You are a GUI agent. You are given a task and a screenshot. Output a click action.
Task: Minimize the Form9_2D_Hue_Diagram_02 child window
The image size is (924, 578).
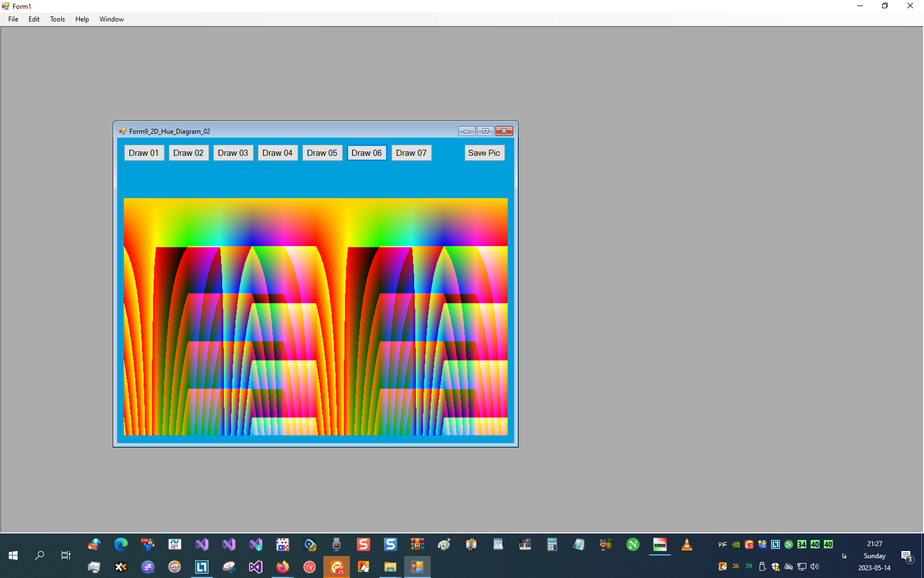(x=467, y=131)
